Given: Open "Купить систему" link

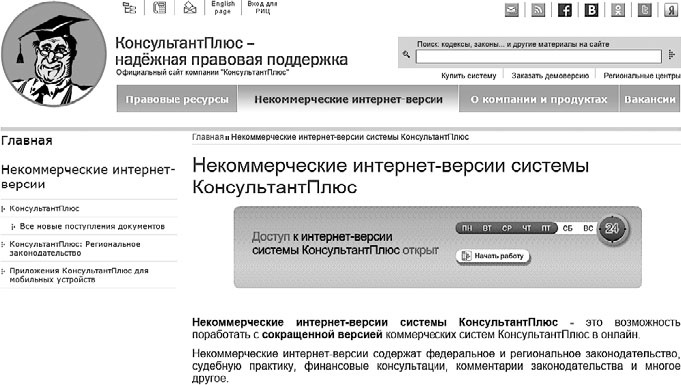Looking at the screenshot, I should pyautogui.click(x=469, y=76).
